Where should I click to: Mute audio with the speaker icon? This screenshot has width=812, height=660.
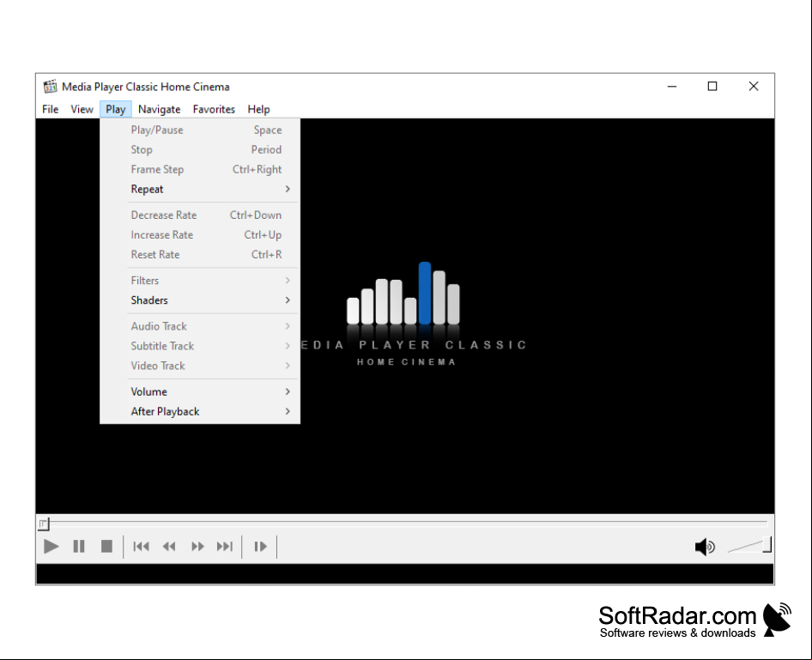coord(705,547)
